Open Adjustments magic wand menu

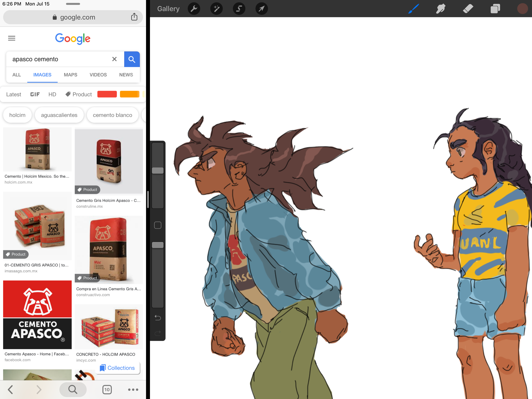point(216,9)
